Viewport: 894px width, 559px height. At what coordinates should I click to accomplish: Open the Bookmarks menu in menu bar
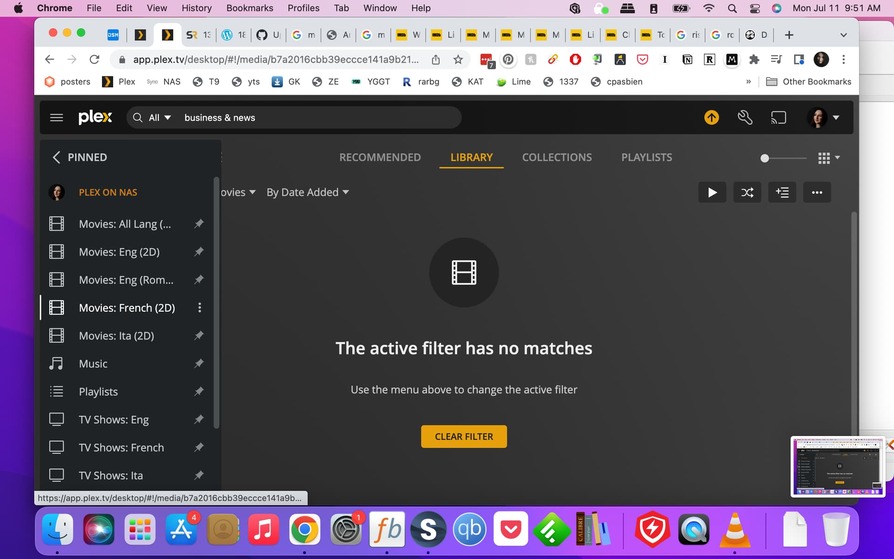point(249,8)
